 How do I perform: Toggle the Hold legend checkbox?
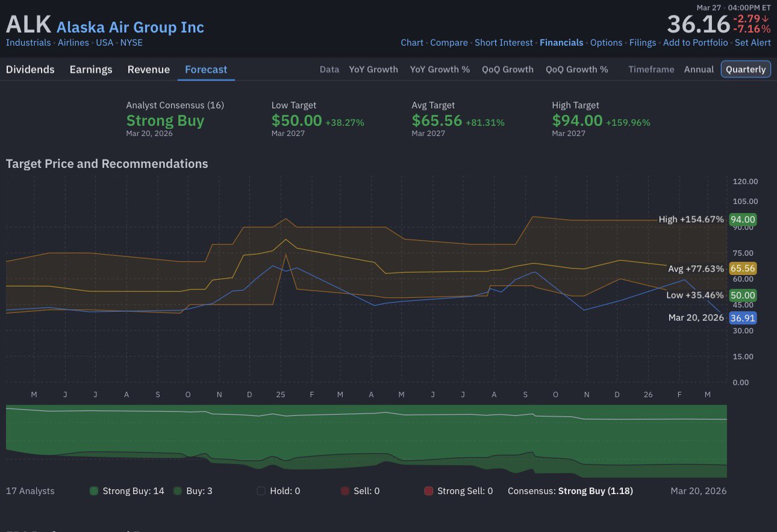(261, 491)
